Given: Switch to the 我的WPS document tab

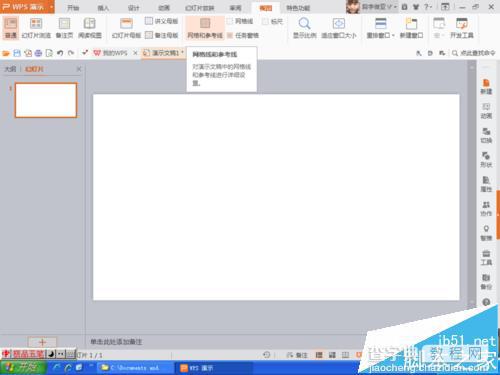Looking at the screenshot, I should (x=111, y=53).
